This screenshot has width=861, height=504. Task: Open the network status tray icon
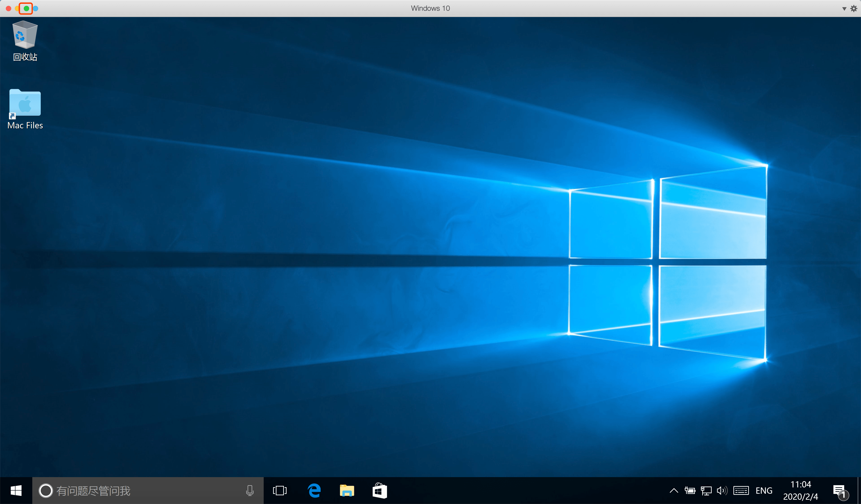(x=706, y=491)
